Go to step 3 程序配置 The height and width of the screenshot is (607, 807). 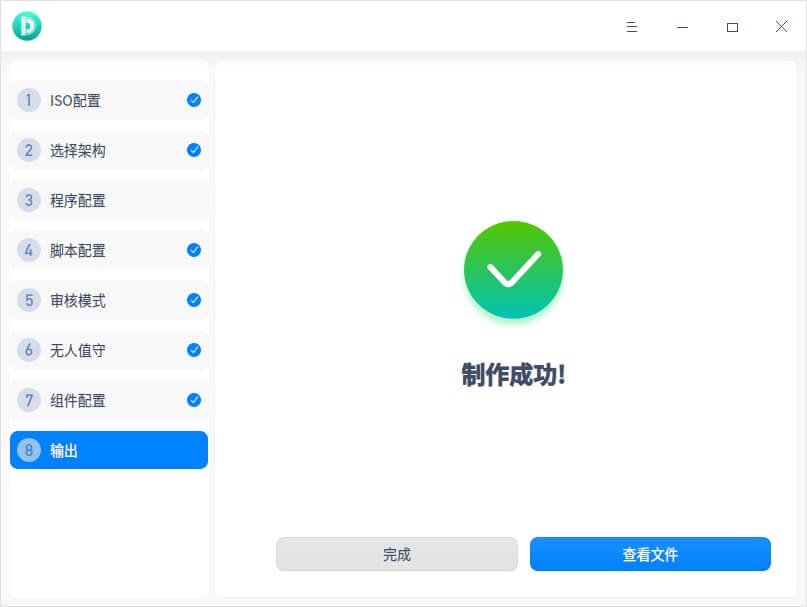(x=109, y=200)
